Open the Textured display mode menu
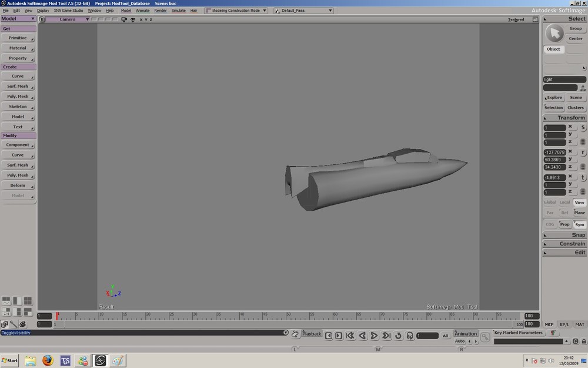The height and width of the screenshot is (368, 588). [516, 19]
